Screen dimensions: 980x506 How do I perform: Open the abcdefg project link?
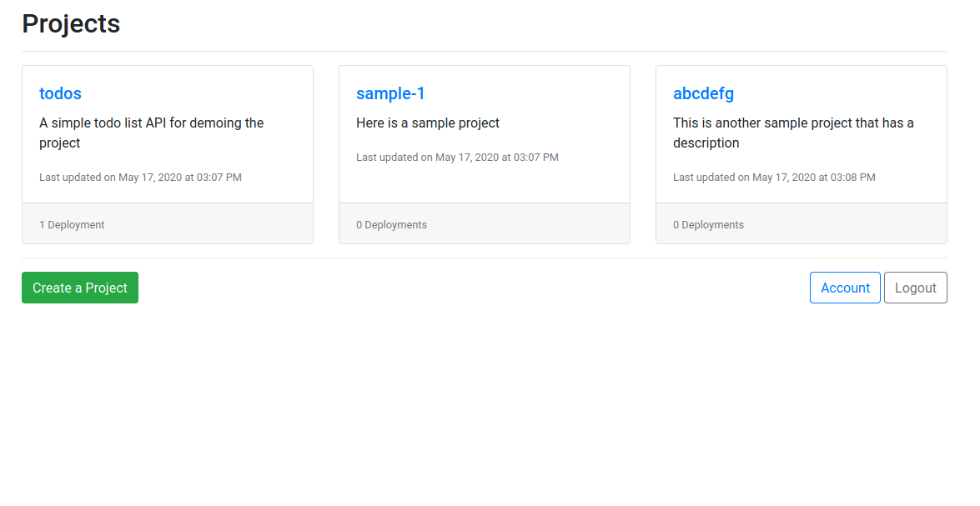(x=703, y=93)
